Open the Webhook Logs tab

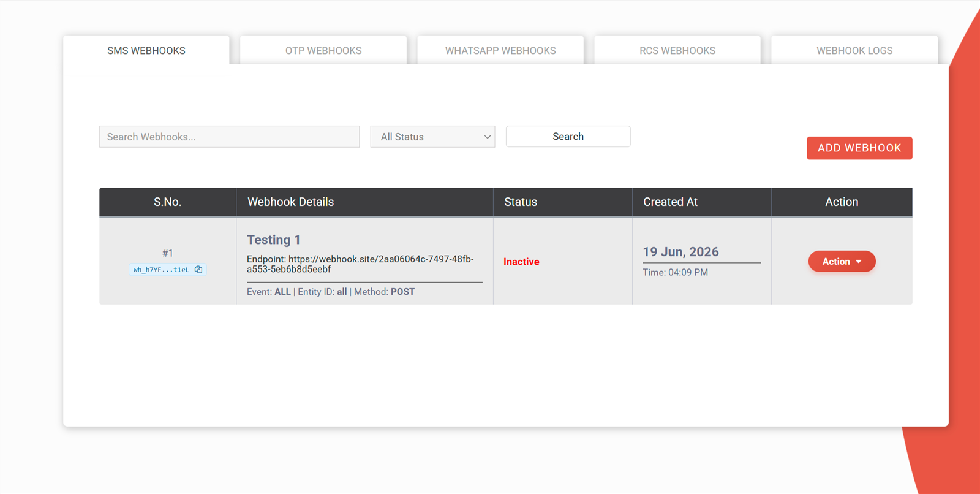(x=854, y=50)
